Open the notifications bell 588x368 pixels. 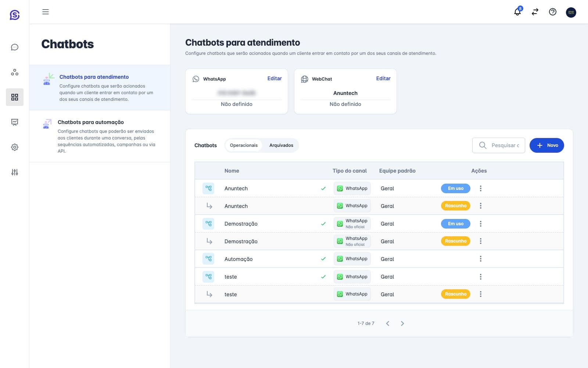pyautogui.click(x=517, y=12)
